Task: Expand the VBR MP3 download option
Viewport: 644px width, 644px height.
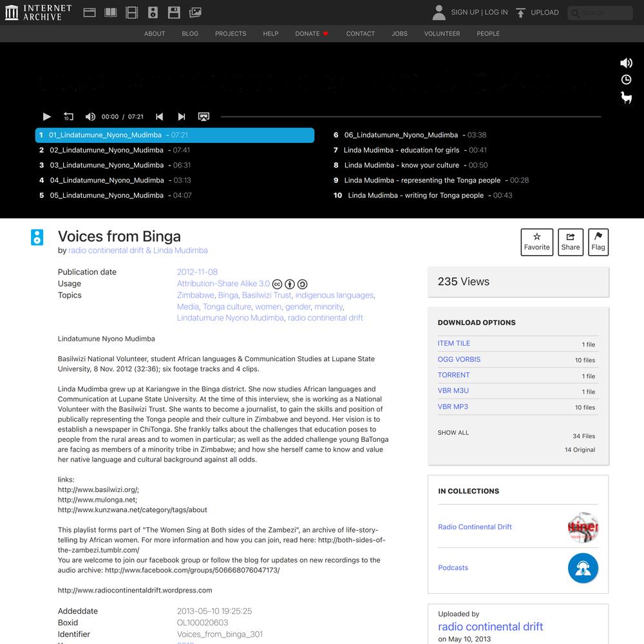Action: coord(453,406)
